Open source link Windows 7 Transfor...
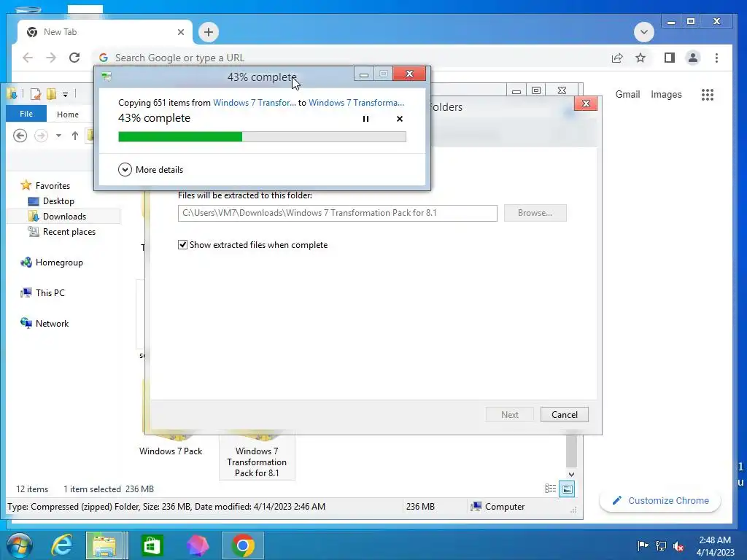This screenshot has width=747, height=560. [255, 102]
